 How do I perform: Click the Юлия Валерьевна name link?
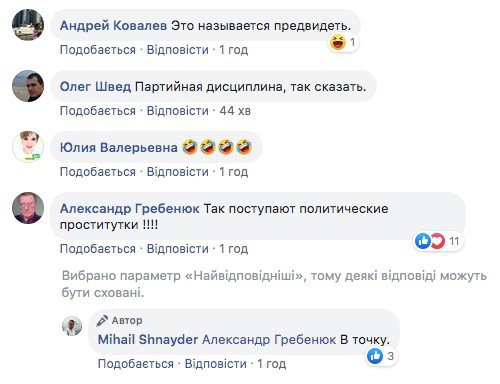click(x=119, y=148)
